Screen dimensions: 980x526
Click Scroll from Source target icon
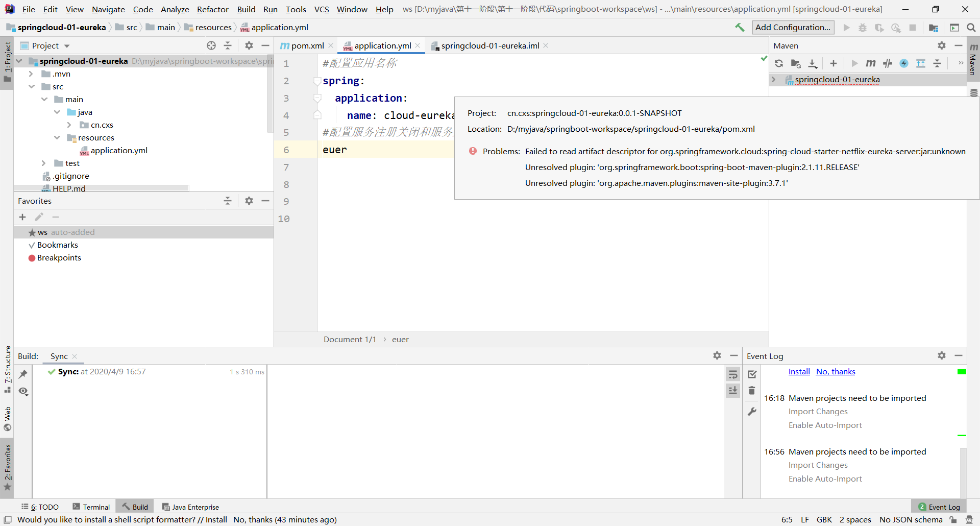211,45
